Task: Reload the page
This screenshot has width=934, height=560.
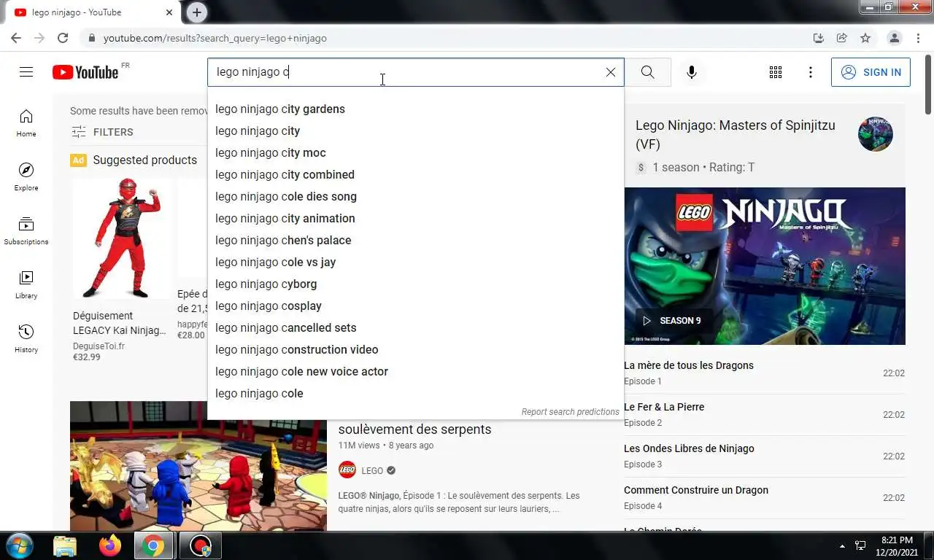Action: (63, 38)
